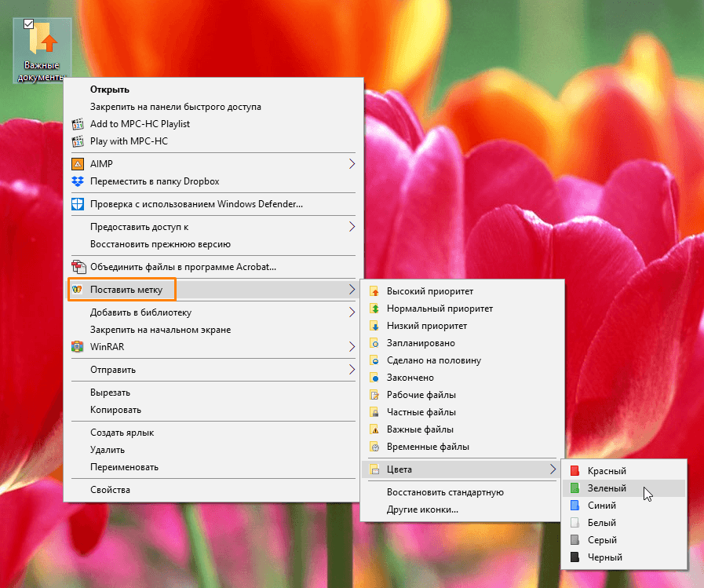Expand the WinRAR submenu arrow

(x=352, y=347)
